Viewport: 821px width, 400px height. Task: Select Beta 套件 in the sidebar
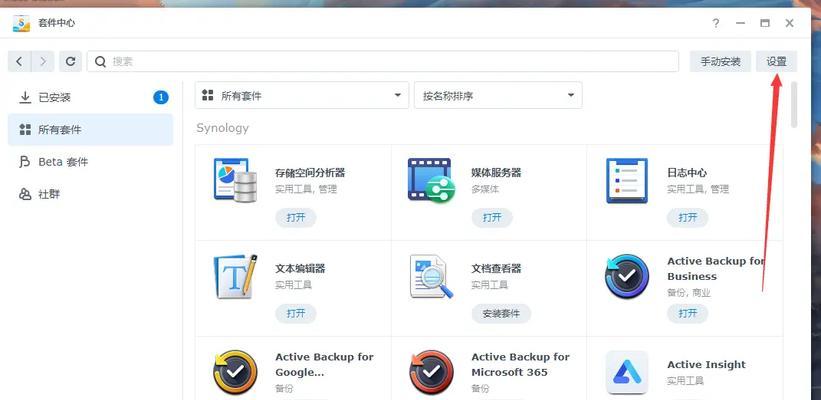coord(90,162)
